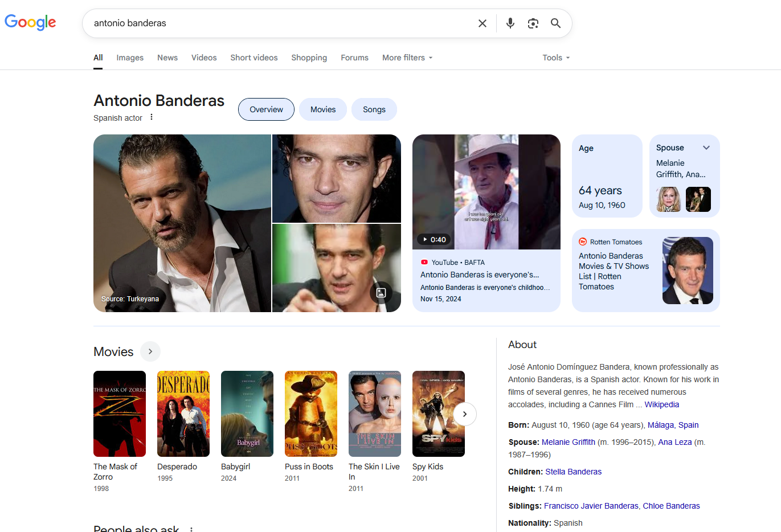The image size is (781, 532).
Task: Open the Spy Kids poster
Action: tap(439, 414)
